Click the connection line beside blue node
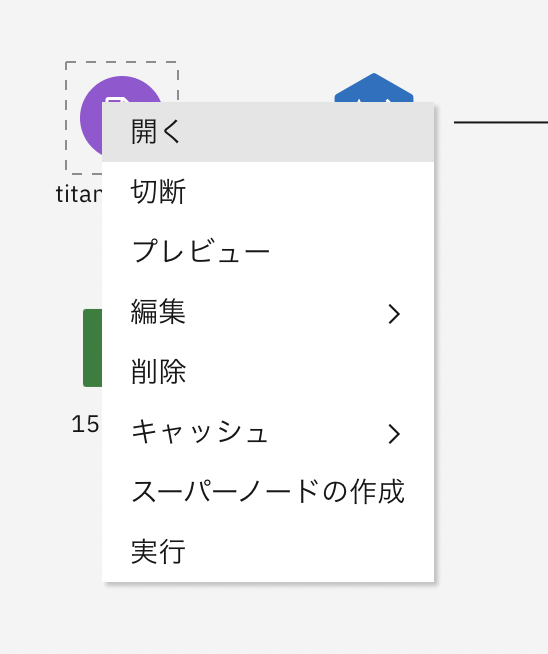 coord(500,122)
